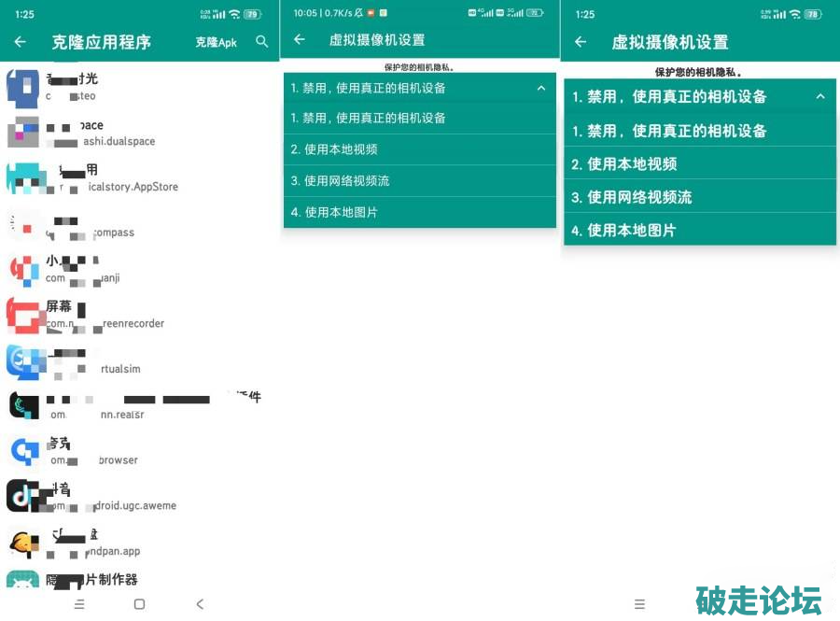Tap the back arrow in the 10:05 screen header
Screen dimensions: 840x621
point(300,40)
